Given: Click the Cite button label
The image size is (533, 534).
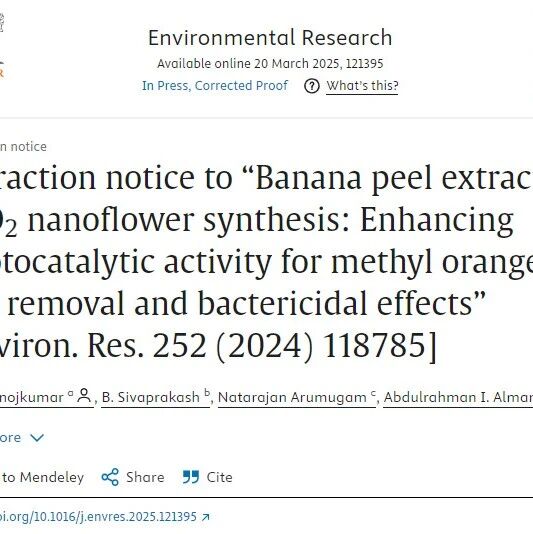Looking at the screenshot, I should click(219, 477).
